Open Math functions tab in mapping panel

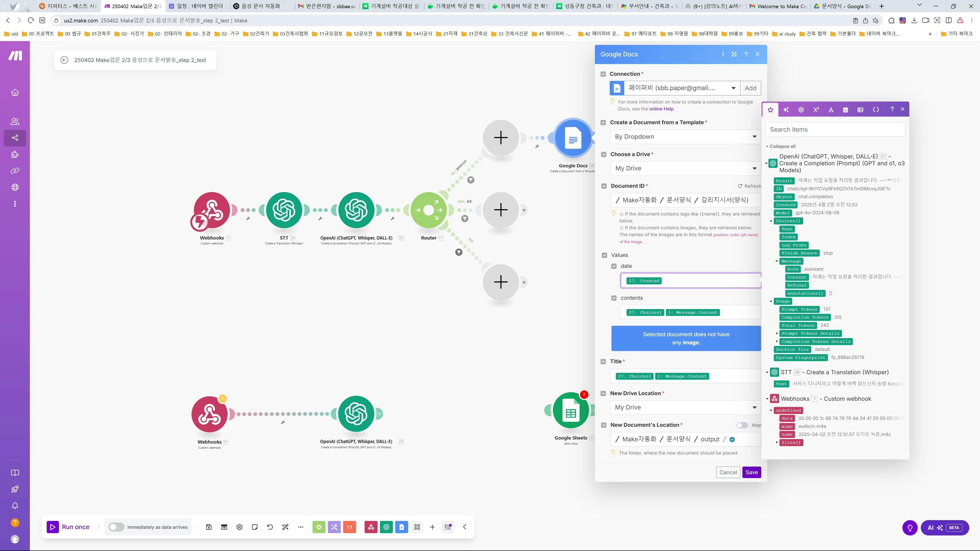tap(816, 109)
